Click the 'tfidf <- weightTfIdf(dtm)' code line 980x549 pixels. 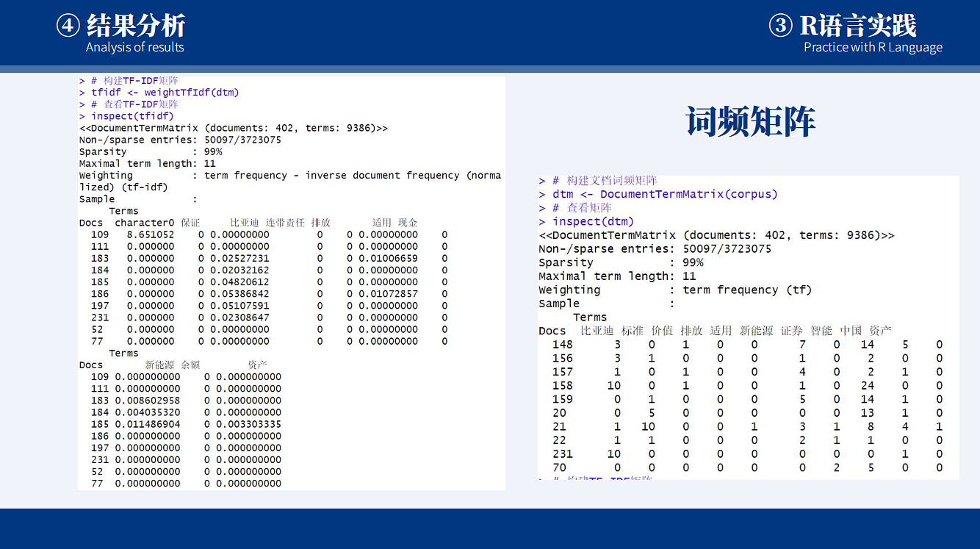click(165, 93)
